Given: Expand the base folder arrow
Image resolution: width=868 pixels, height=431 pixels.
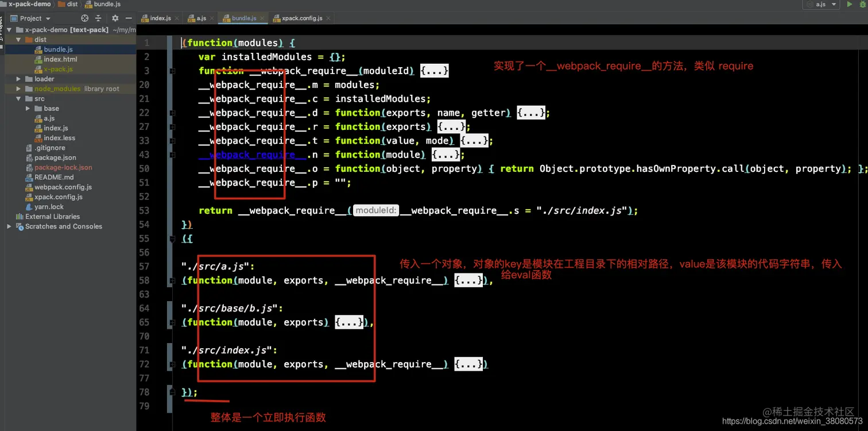Looking at the screenshot, I should (x=28, y=109).
